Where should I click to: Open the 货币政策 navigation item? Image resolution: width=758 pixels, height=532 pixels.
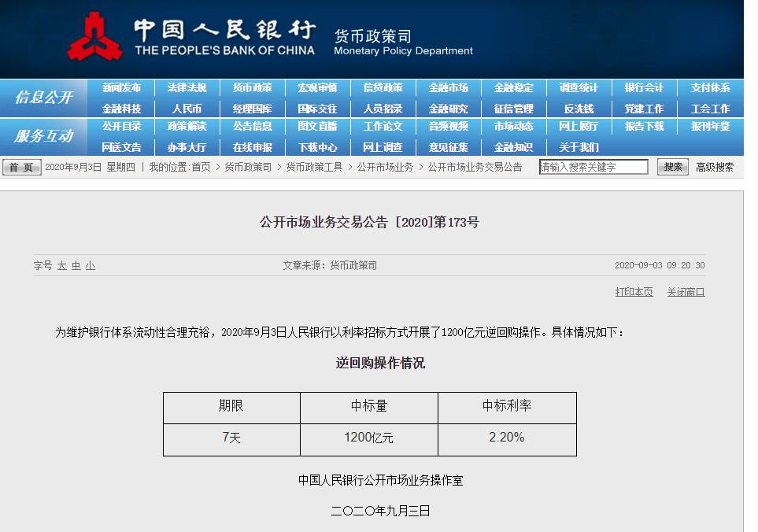(252, 88)
